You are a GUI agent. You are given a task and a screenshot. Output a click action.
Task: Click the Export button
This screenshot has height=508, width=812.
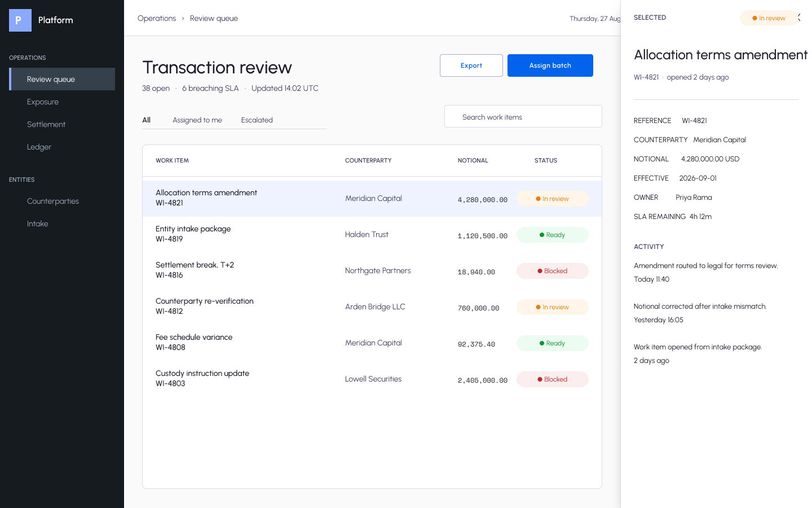point(471,65)
